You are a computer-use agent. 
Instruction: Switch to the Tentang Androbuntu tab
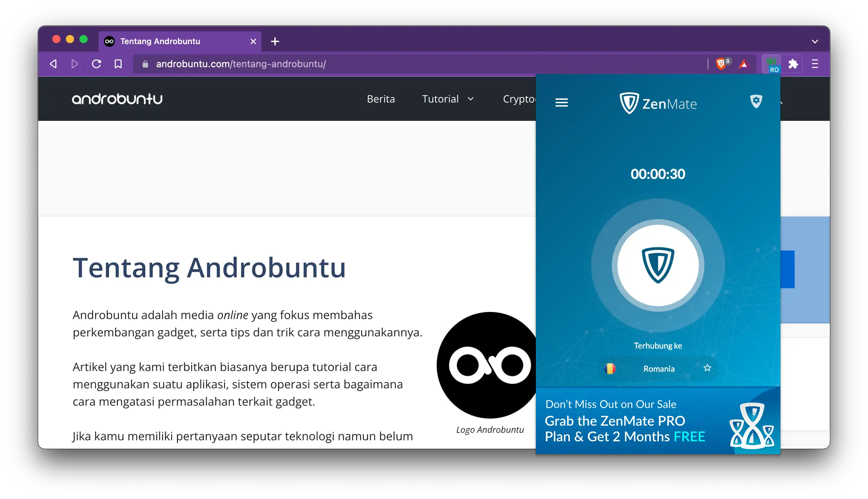[160, 41]
